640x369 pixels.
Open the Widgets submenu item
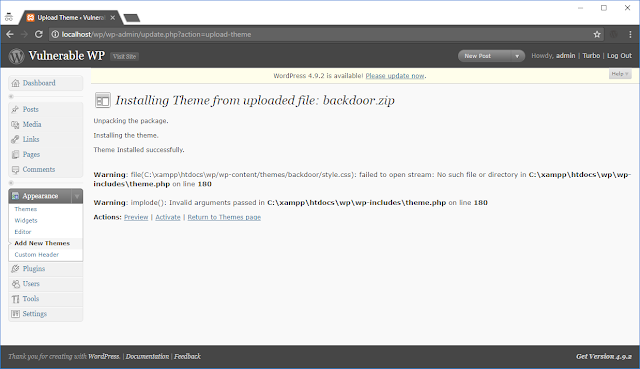pos(26,220)
